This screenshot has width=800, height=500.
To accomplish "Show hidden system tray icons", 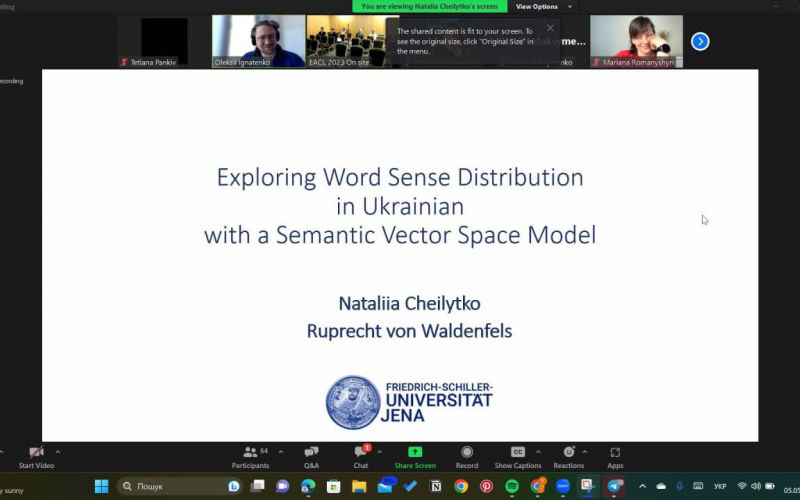I will tap(642, 486).
